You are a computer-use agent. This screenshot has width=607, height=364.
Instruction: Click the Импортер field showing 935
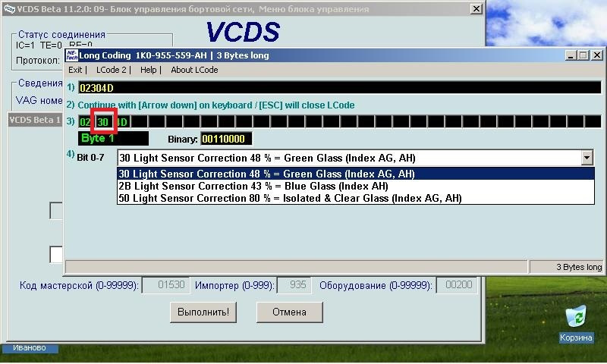(294, 285)
